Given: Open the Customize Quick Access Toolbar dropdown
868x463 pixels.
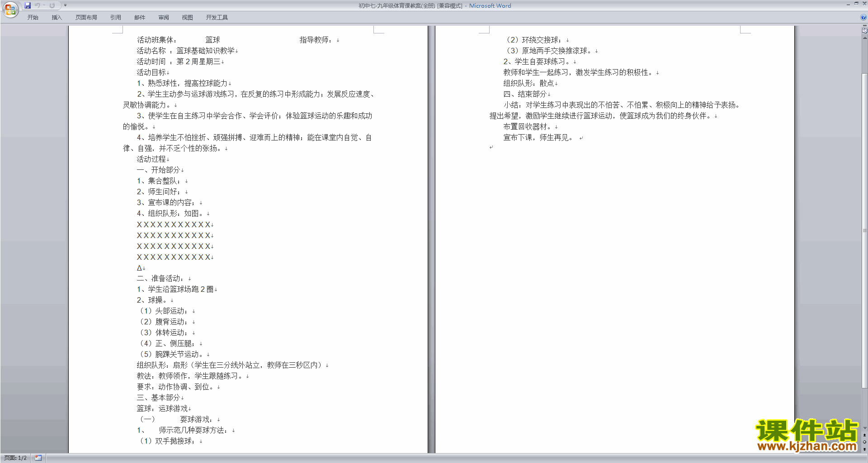Looking at the screenshot, I should coord(65,5).
